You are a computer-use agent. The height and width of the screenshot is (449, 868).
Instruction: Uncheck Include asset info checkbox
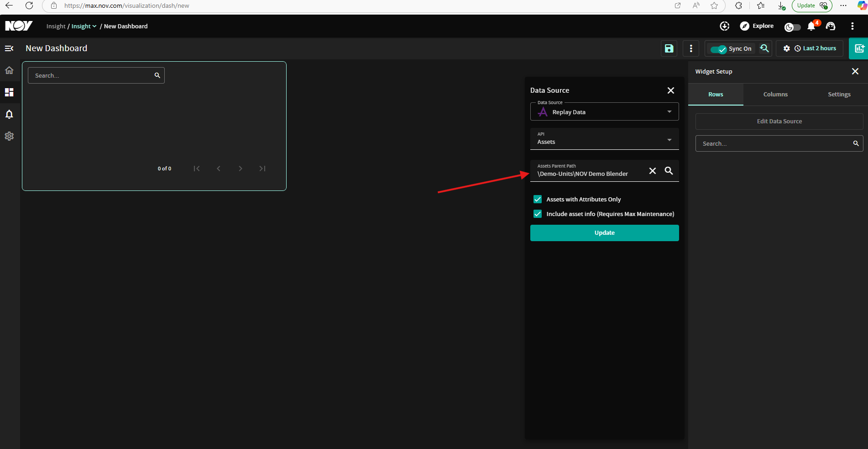pyautogui.click(x=538, y=214)
